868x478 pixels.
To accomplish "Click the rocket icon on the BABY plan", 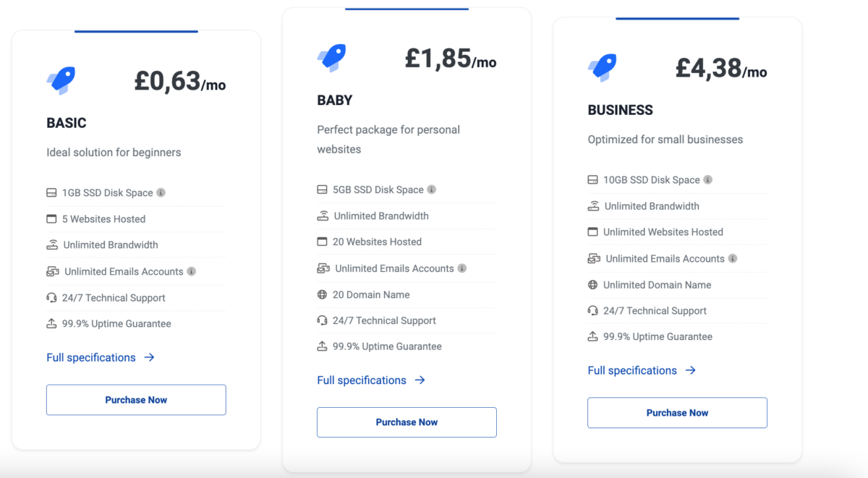I will 332,58.
